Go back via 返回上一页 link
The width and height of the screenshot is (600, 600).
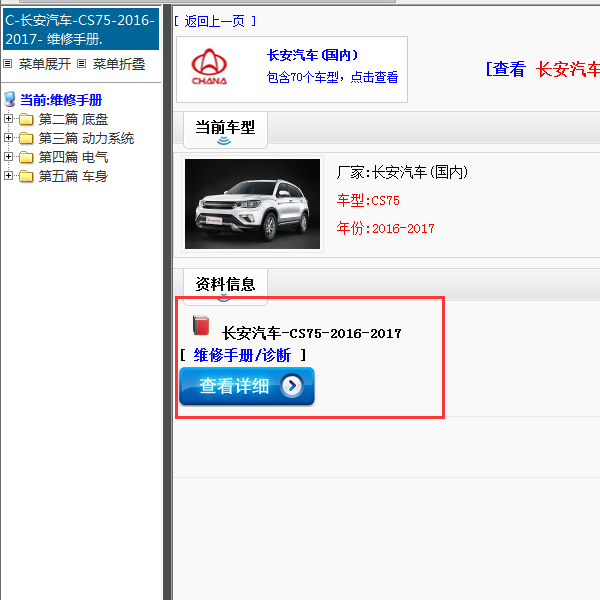(x=215, y=21)
